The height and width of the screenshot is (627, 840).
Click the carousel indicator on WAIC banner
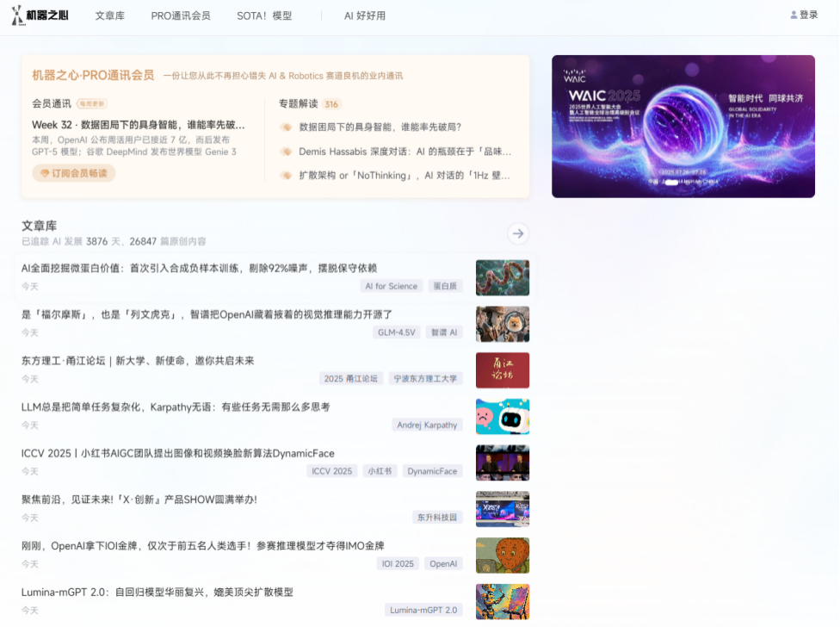point(671,183)
